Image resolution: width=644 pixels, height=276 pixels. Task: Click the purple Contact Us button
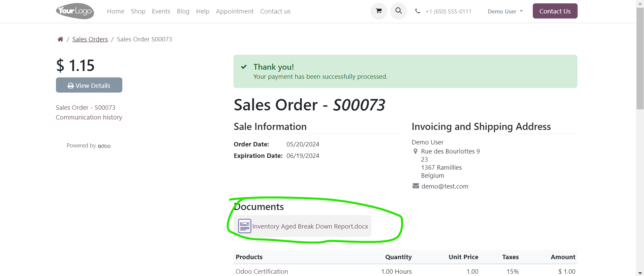555,11
